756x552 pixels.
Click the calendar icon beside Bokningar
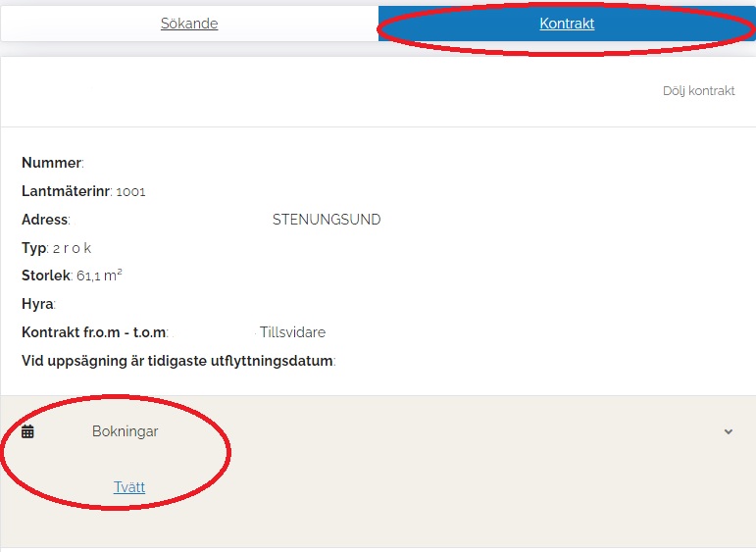[x=27, y=431]
